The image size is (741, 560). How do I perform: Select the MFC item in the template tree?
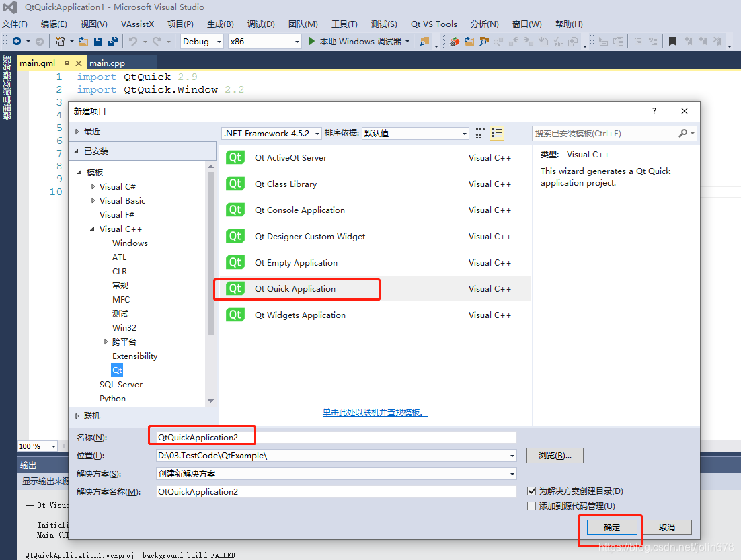(x=121, y=300)
